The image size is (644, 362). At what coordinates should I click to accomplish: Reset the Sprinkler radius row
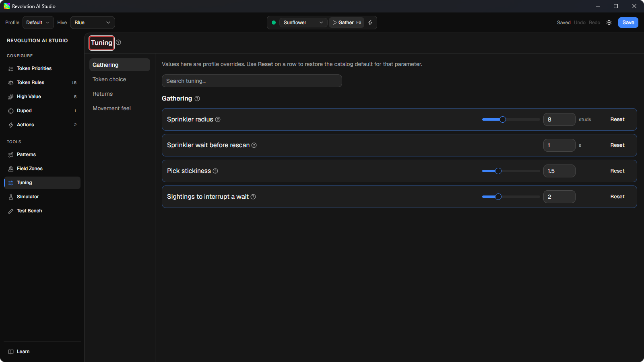pos(617,119)
